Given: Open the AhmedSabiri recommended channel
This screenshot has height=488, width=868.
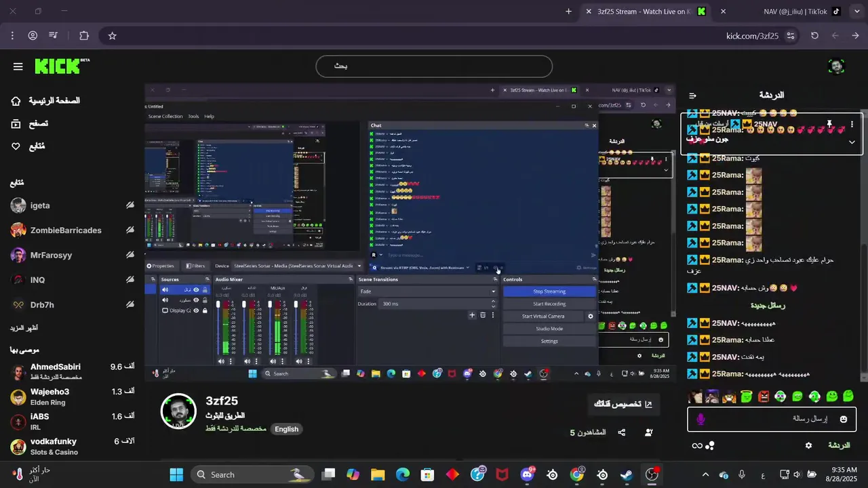Looking at the screenshot, I should (x=73, y=371).
